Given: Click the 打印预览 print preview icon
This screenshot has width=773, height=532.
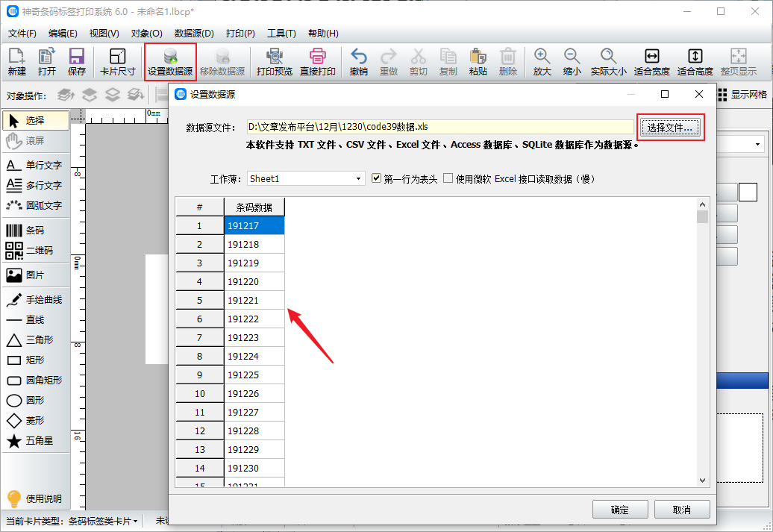Looking at the screenshot, I should 275,62.
